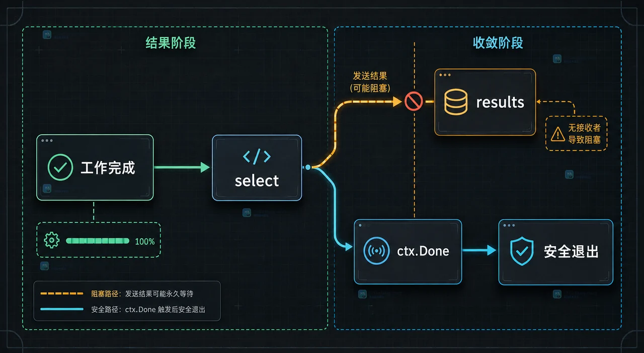Image resolution: width=644 pixels, height=353 pixels.
Task: Select the select node label
Action: point(257,180)
